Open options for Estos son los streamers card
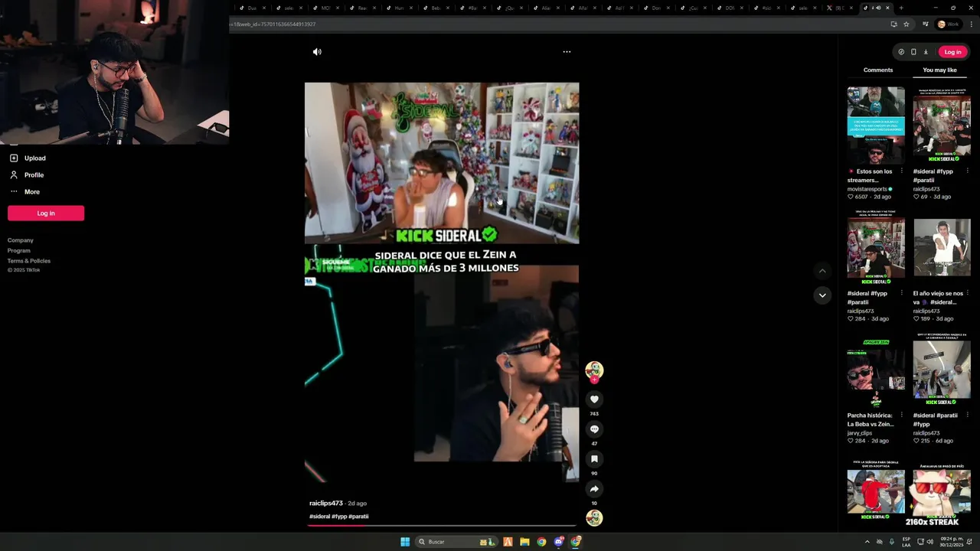The height and width of the screenshot is (551, 980). tap(901, 171)
